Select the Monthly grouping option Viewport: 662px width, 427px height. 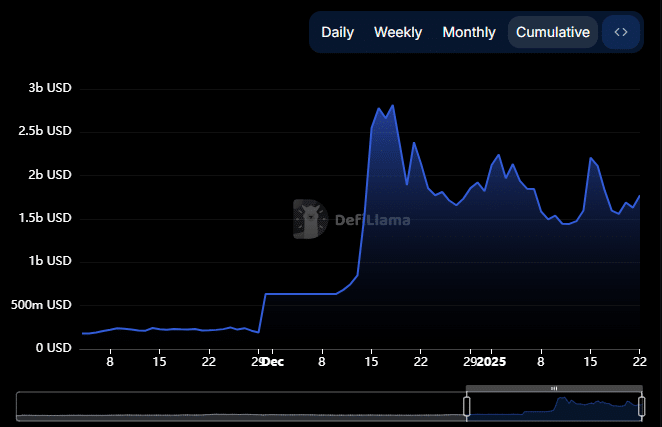[x=468, y=32]
